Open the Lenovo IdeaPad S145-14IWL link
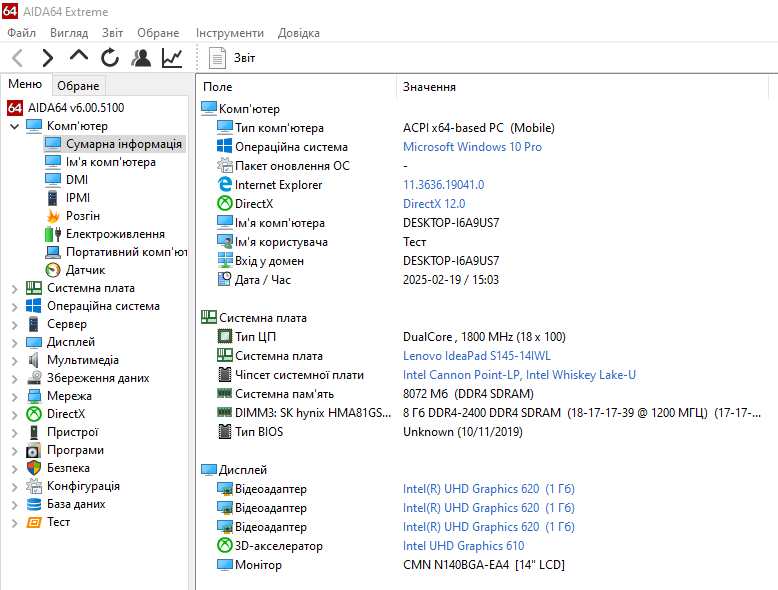Viewport: 778px width, 590px height. tap(477, 356)
